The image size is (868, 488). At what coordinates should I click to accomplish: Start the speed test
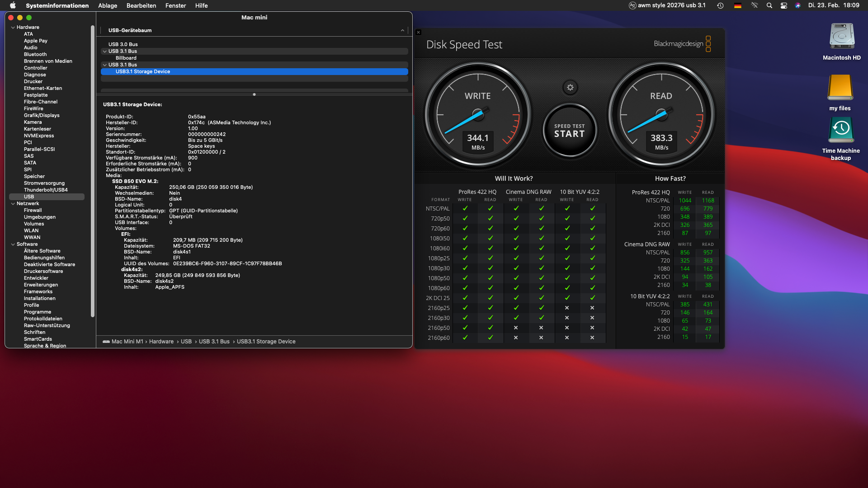(569, 131)
